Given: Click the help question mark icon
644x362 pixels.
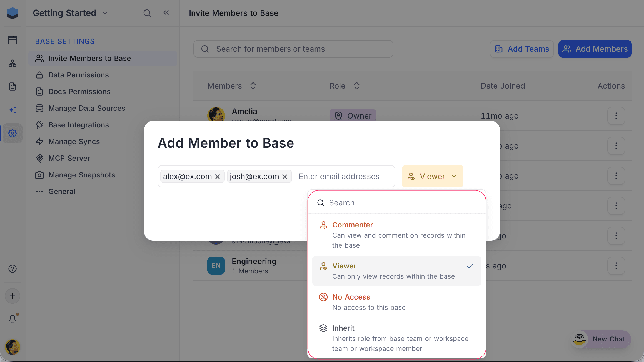Looking at the screenshot, I should pos(13,269).
